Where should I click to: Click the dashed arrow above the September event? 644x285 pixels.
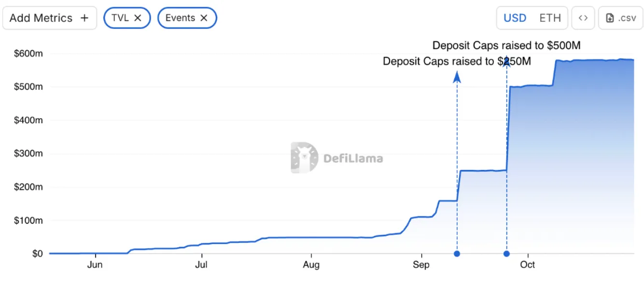457,77
